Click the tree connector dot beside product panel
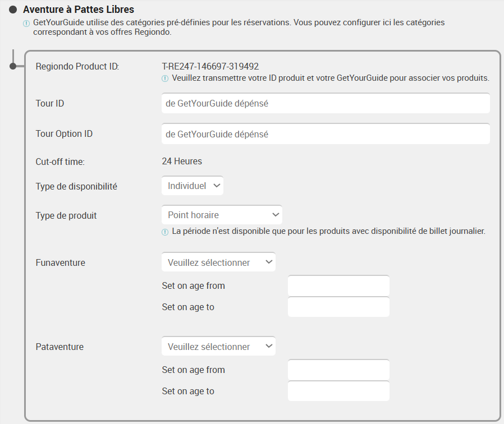504x424 pixels. (x=13, y=67)
